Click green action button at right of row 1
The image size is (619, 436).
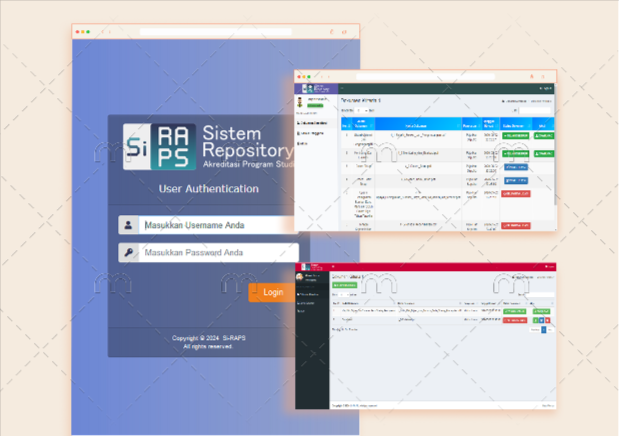pyautogui.click(x=544, y=135)
